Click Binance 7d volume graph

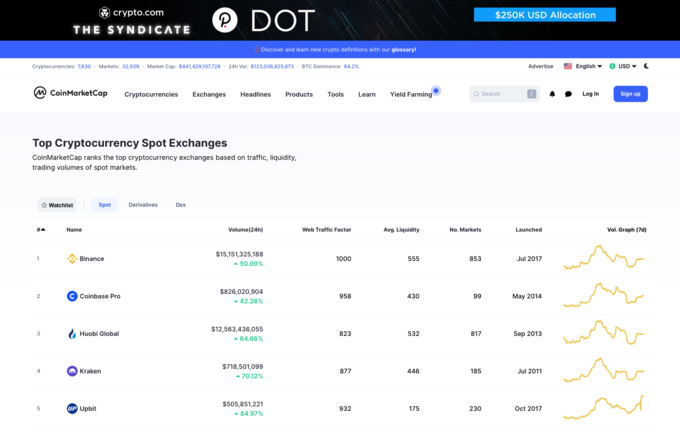(604, 257)
